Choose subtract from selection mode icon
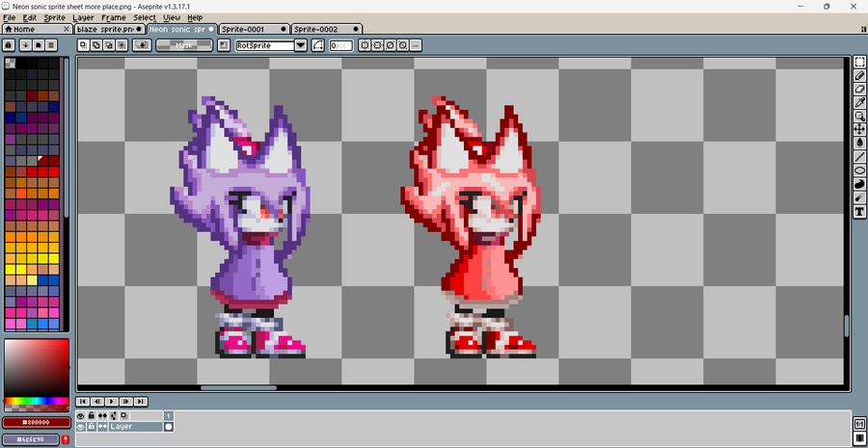The width and height of the screenshot is (868, 448). click(x=109, y=45)
